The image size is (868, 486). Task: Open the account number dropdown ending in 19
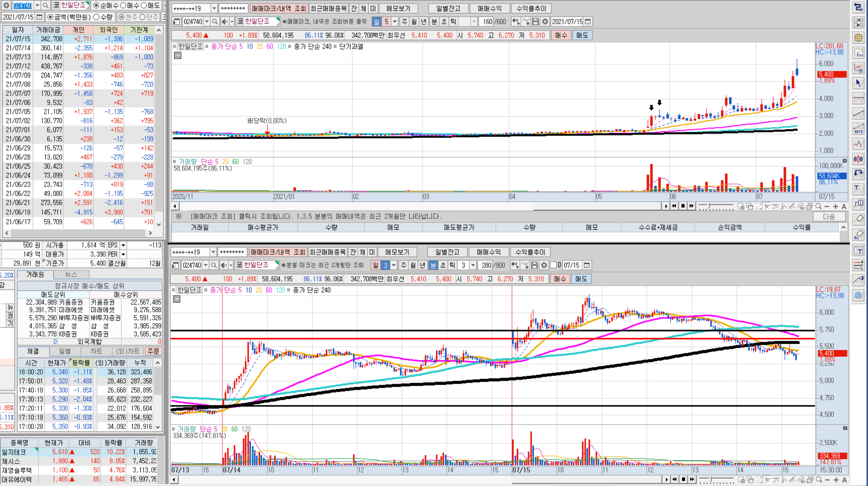214,8
